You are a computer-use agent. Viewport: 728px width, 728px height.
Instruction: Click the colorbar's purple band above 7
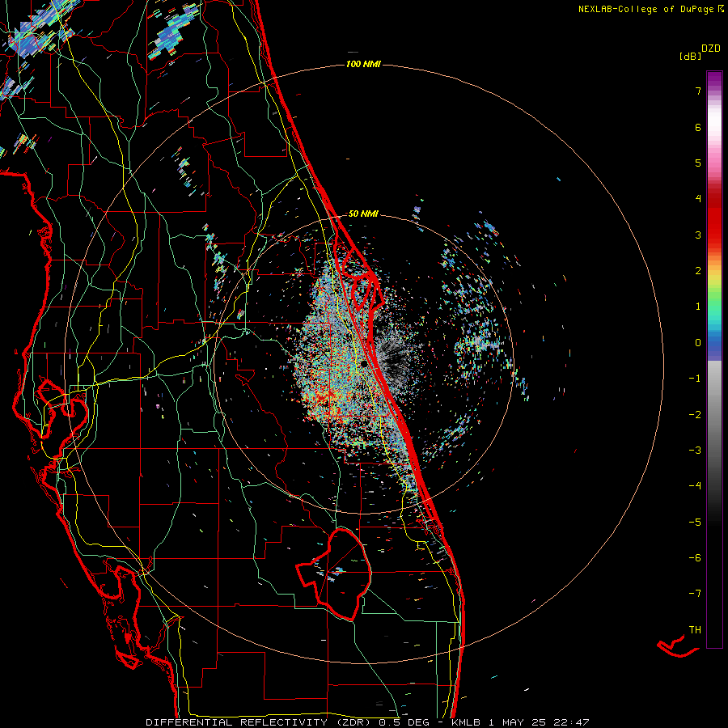pos(714,79)
